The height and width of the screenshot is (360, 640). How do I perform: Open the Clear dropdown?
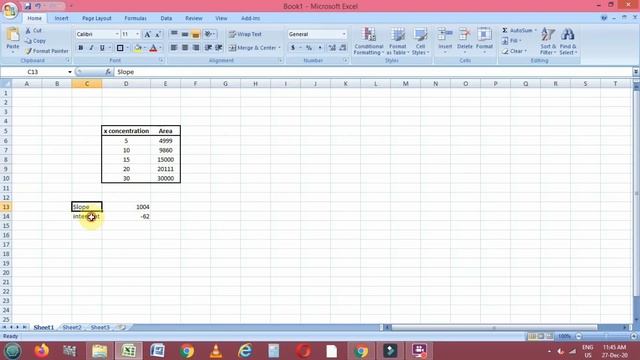514,51
